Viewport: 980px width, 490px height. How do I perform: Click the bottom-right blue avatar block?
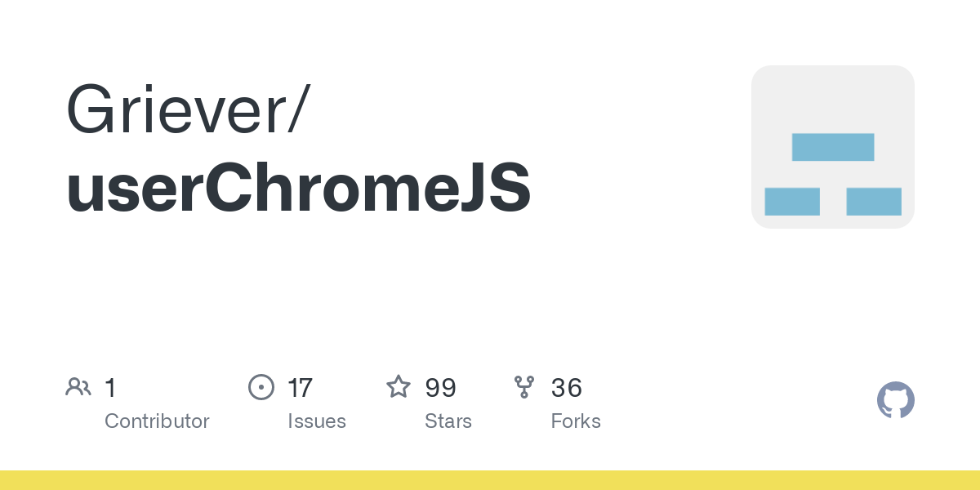click(x=874, y=201)
